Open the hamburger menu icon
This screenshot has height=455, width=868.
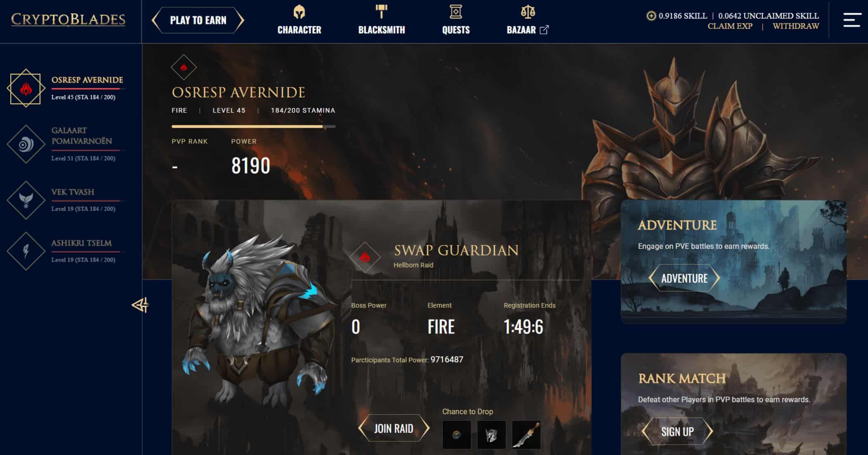click(x=852, y=20)
